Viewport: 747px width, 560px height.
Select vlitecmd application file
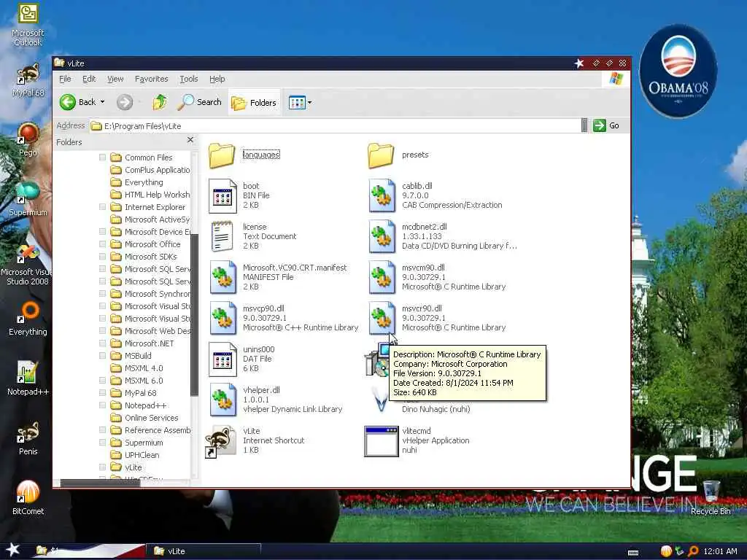[x=381, y=441]
